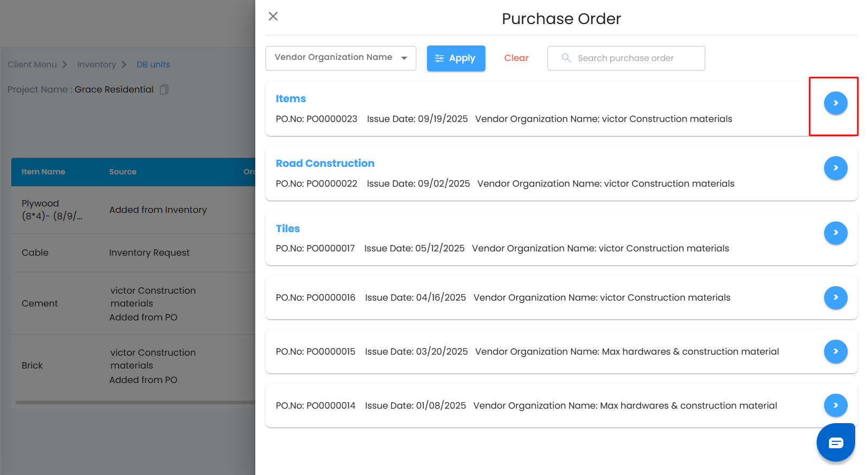Open the Road Construction order arrow

click(835, 168)
